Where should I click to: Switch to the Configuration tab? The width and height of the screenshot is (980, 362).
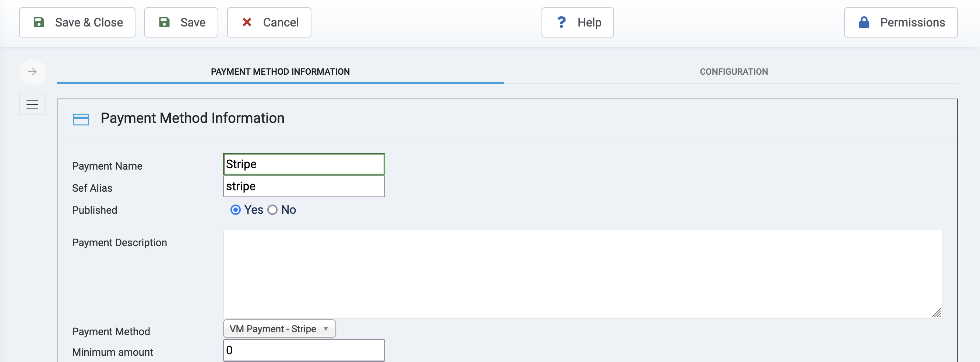pyautogui.click(x=733, y=72)
